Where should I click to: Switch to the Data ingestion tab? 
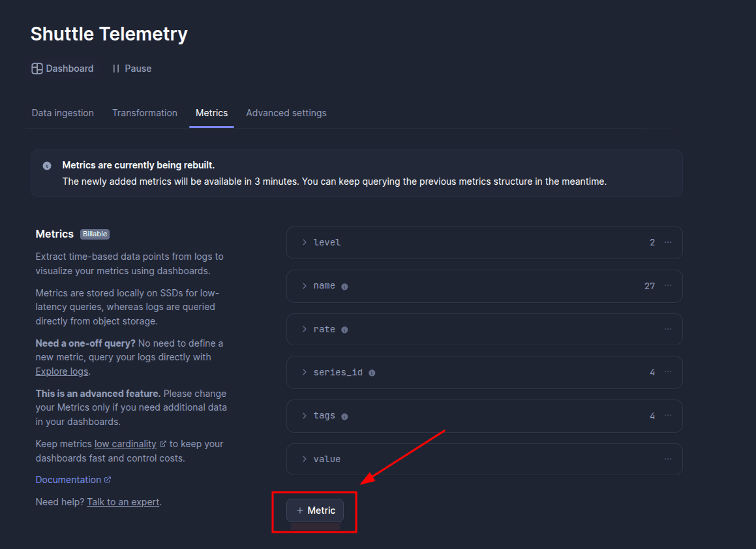(63, 113)
